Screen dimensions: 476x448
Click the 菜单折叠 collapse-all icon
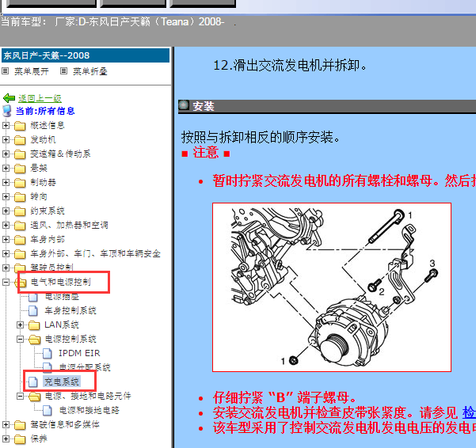pyautogui.click(x=63, y=71)
